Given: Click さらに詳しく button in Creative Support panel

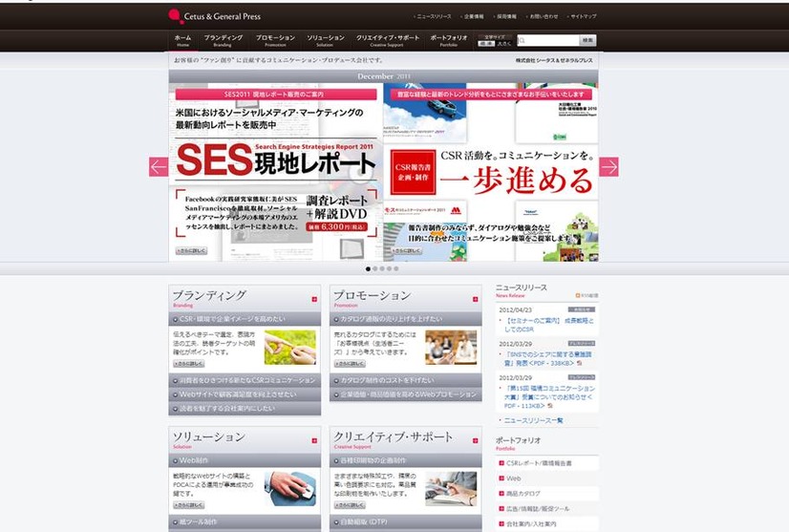Looking at the screenshot, I should [x=350, y=505].
